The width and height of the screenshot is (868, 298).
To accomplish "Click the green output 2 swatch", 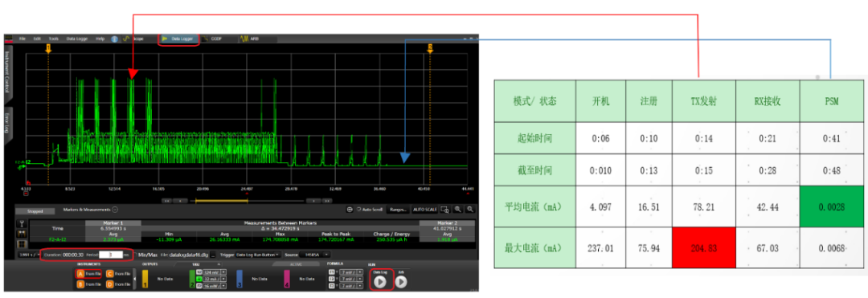I will pyautogui.click(x=192, y=280).
